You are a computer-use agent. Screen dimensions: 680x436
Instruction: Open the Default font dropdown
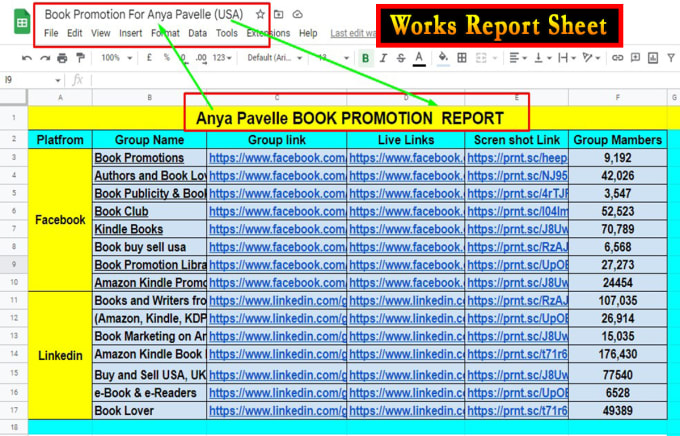coord(275,58)
